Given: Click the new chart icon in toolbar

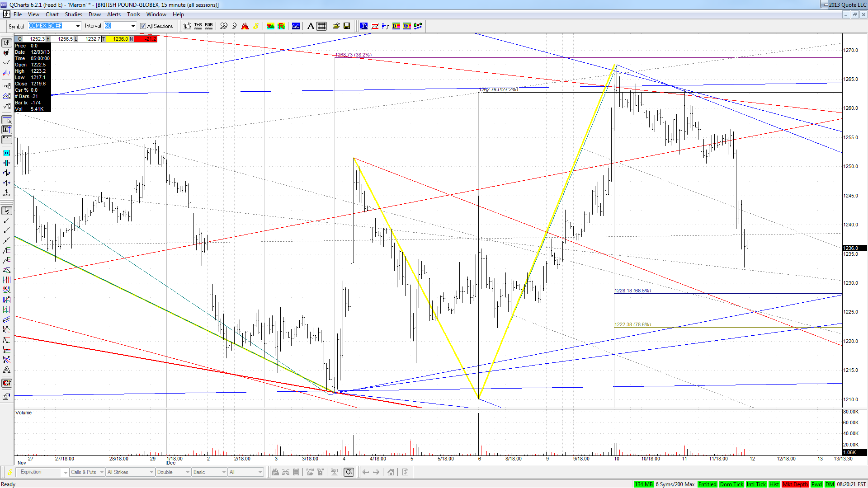Looking at the screenshot, I should [x=187, y=26].
